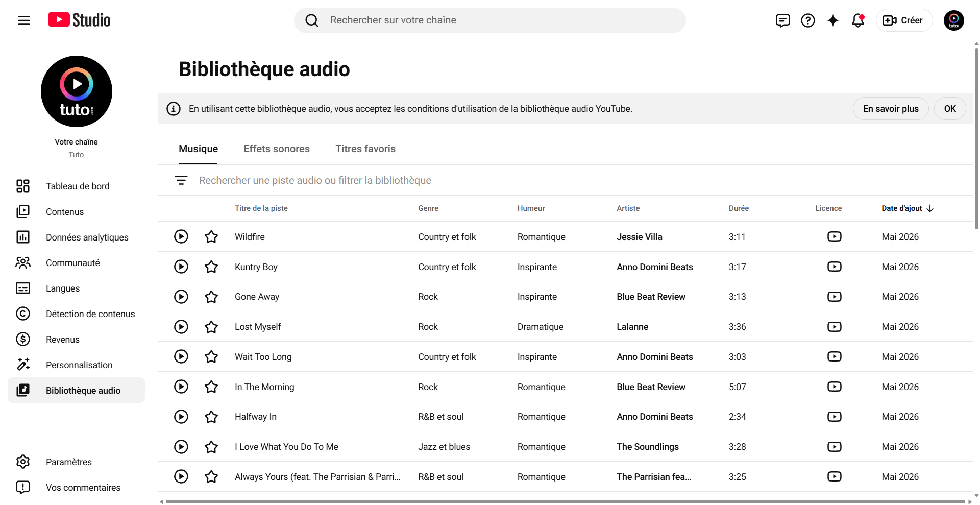The width and height of the screenshot is (980, 505).
Task: Switch to the Titres favoris tab
Action: pos(365,149)
